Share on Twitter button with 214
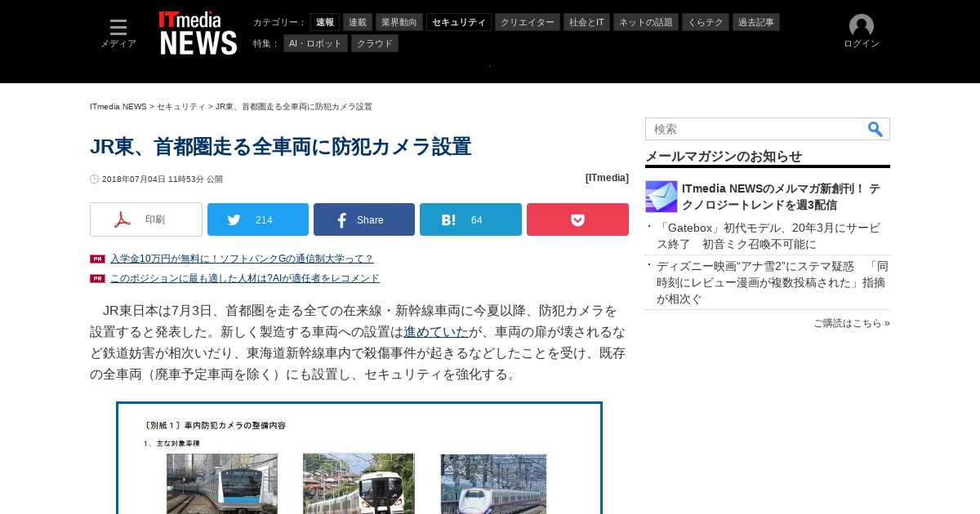Image resolution: width=980 pixels, height=514 pixels. [x=258, y=219]
